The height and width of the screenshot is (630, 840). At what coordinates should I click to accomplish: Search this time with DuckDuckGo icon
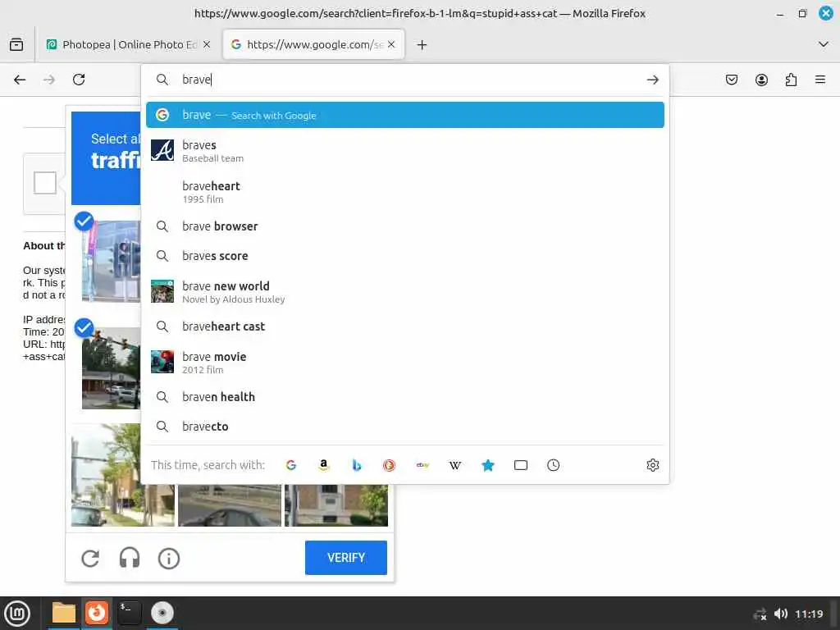coord(390,465)
